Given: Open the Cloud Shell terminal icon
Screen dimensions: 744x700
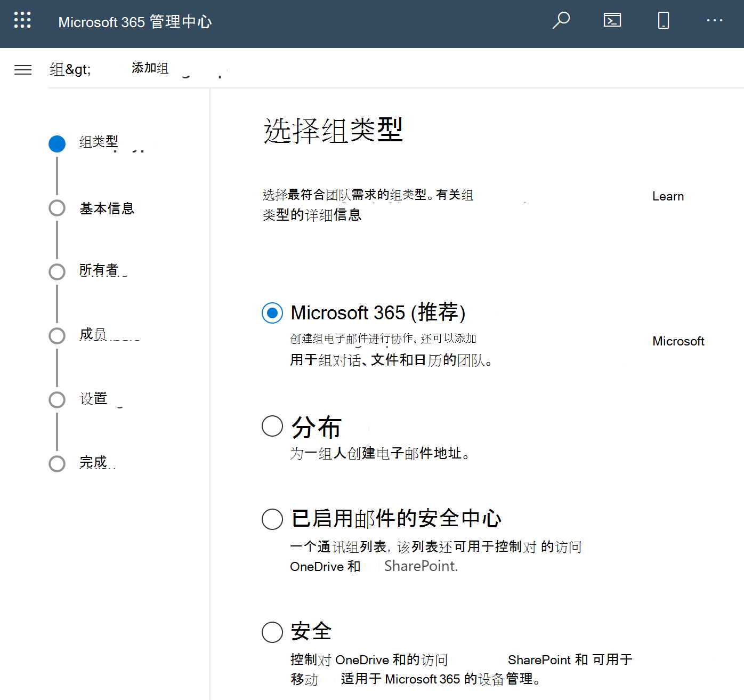Looking at the screenshot, I should click(x=612, y=20).
